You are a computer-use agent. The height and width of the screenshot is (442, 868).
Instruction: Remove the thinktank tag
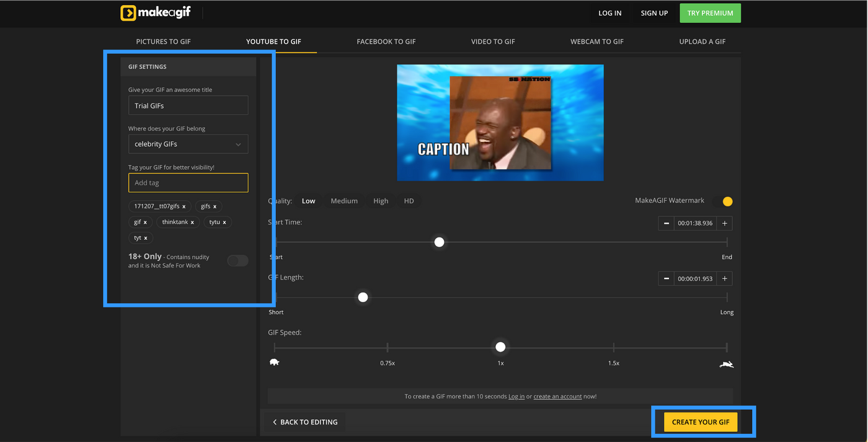192,222
